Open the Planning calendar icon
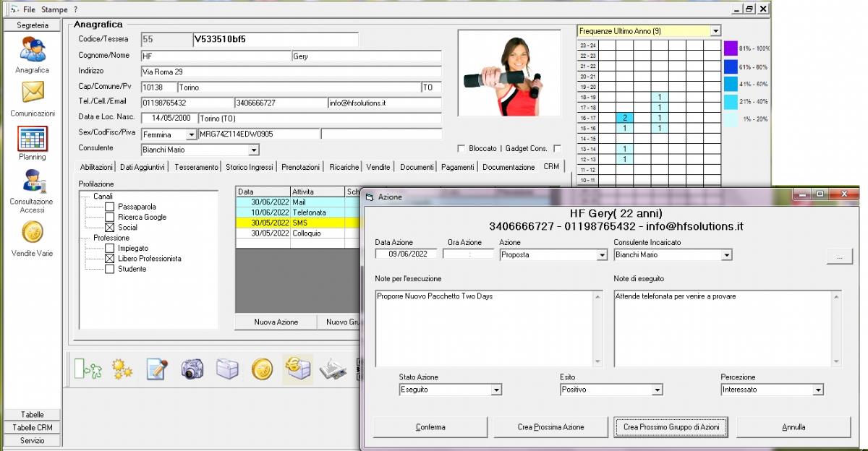 [x=33, y=138]
